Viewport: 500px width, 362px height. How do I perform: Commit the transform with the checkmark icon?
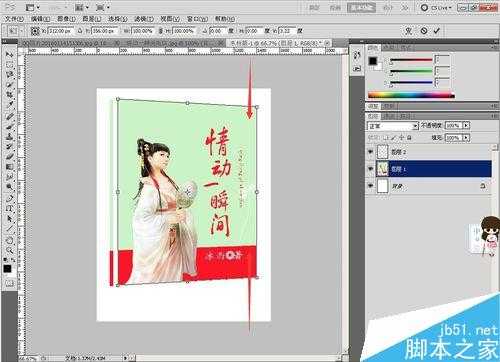437,31
